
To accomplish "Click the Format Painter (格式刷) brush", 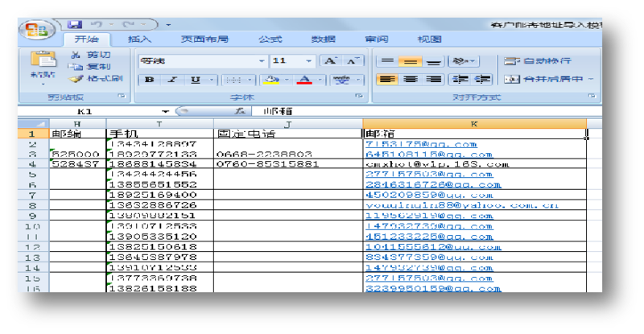I will click(96, 78).
